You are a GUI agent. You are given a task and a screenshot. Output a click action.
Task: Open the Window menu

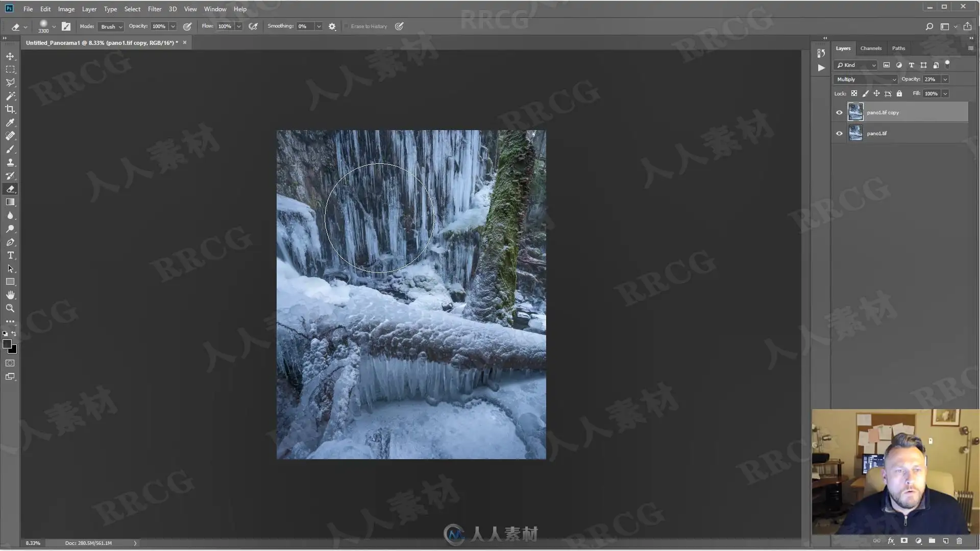point(215,9)
